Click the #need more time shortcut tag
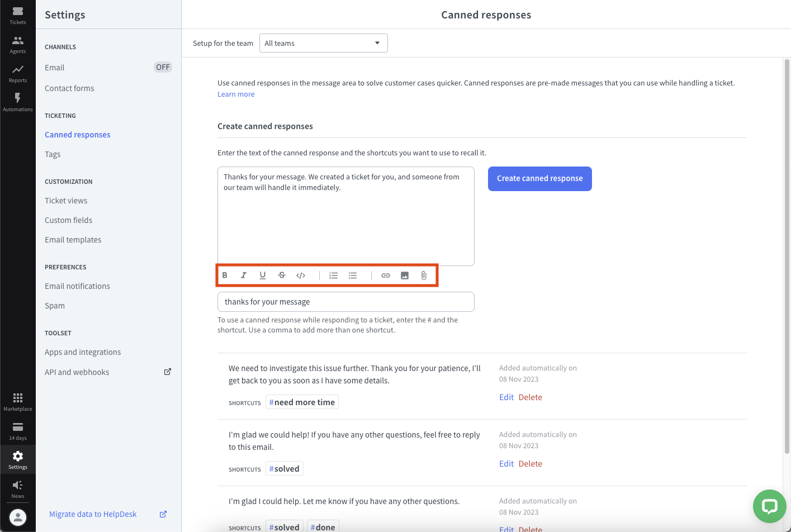The image size is (791, 532). click(302, 402)
